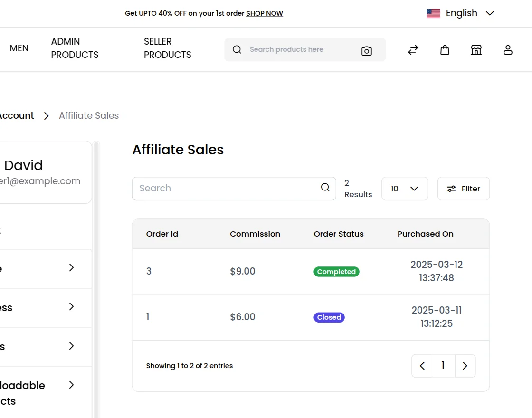Open the shopping cart icon
The image size is (532, 418).
point(445,50)
